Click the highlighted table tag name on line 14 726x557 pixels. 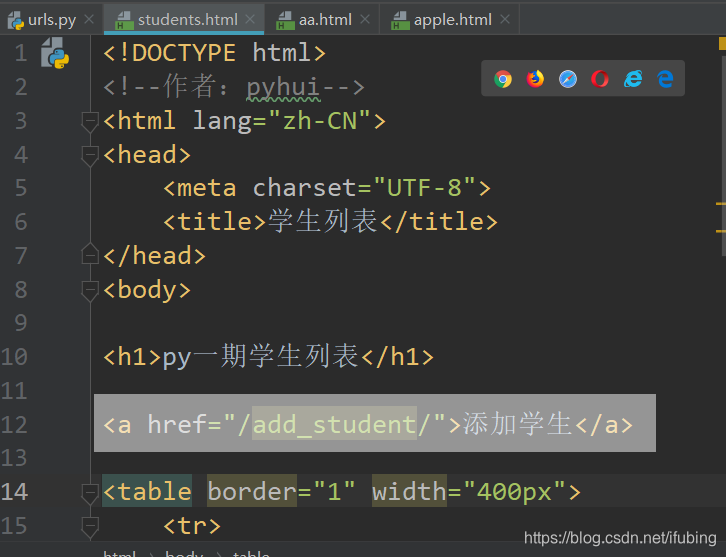[x=147, y=491]
